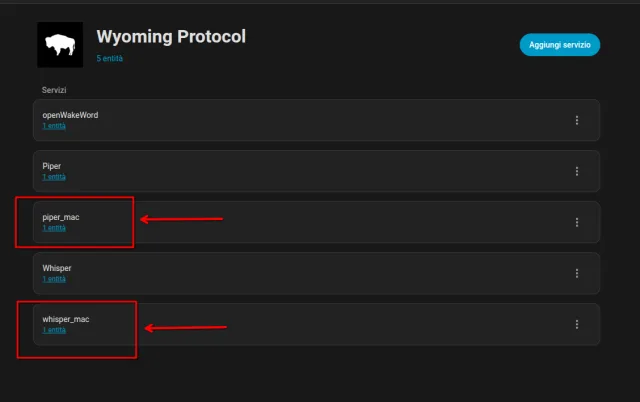
Task: Select the openWakeWord service name
Action: coord(70,115)
